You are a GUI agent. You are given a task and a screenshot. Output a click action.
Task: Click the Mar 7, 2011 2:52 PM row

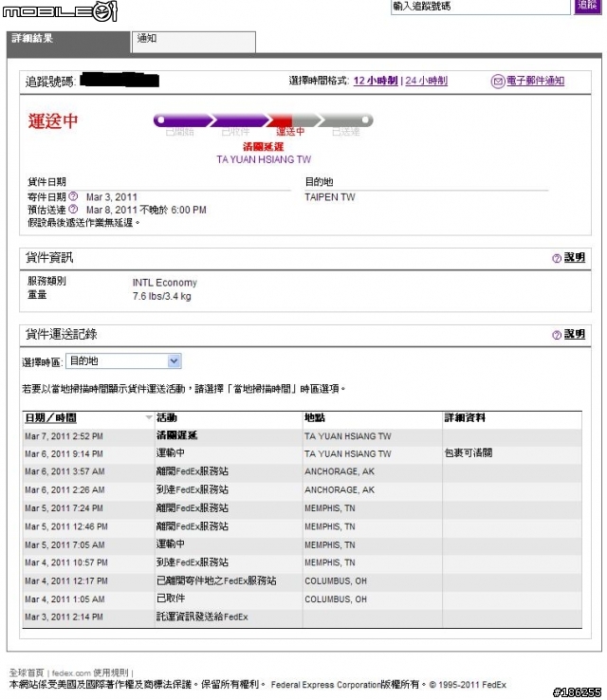pyautogui.click(x=303, y=436)
